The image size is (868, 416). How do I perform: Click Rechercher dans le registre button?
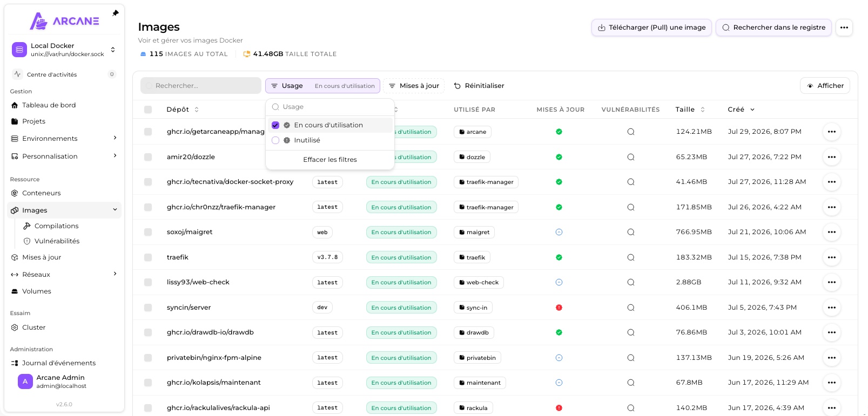pos(773,28)
